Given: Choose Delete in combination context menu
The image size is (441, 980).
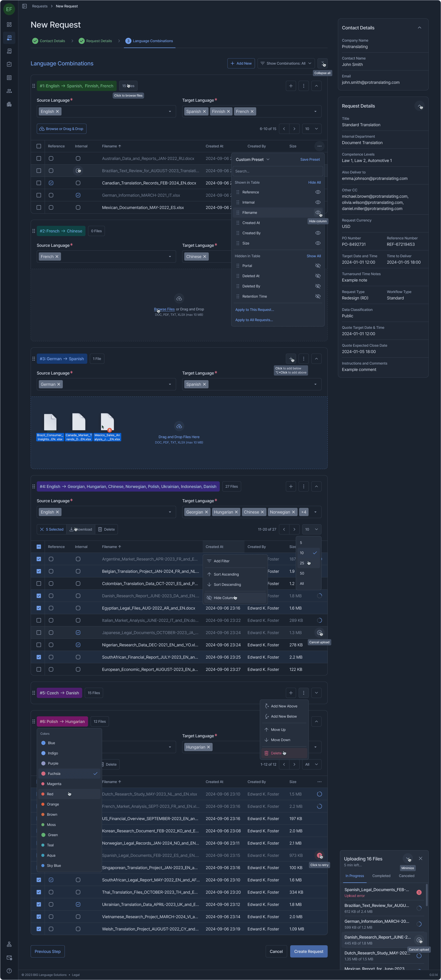Looking at the screenshot, I should click(x=284, y=753).
